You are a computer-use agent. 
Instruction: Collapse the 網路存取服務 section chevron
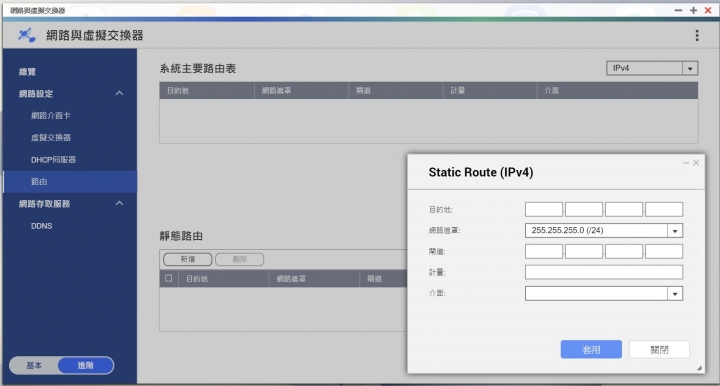click(119, 203)
